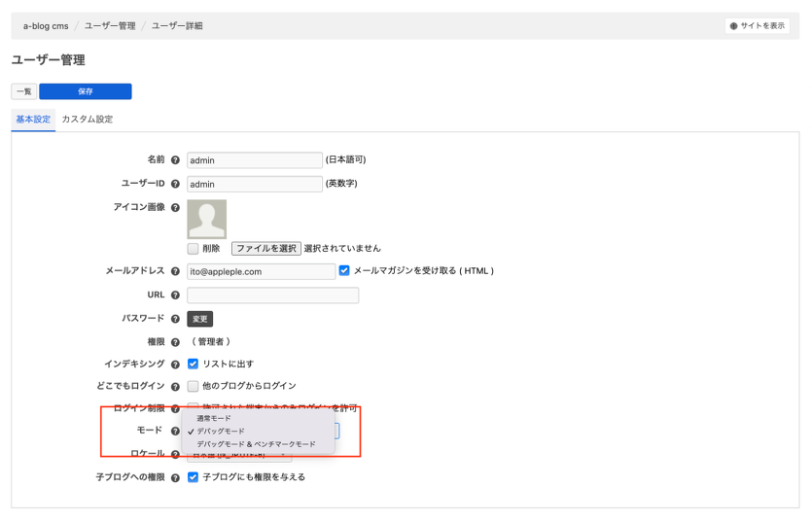Click the help icon next to インデキシング
This screenshot has height=522, width=812.
click(x=175, y=365)
